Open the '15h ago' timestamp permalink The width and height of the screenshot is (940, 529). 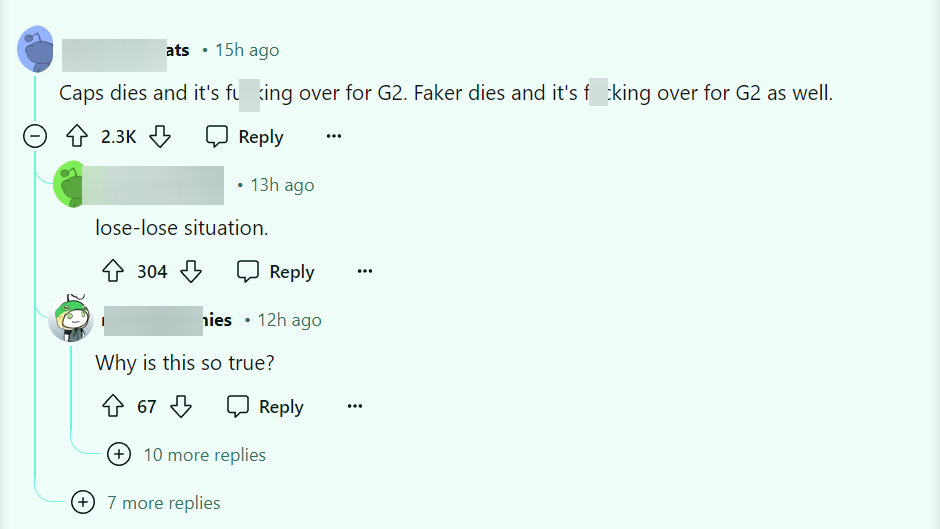pos(247,50)
